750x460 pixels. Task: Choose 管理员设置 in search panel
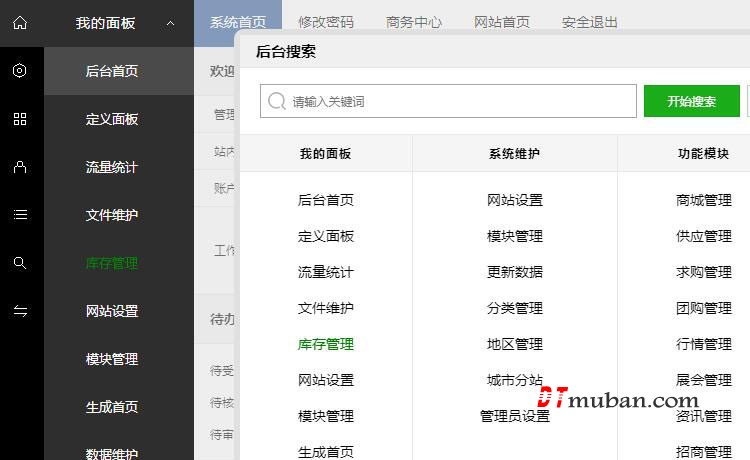click(515, 416)
